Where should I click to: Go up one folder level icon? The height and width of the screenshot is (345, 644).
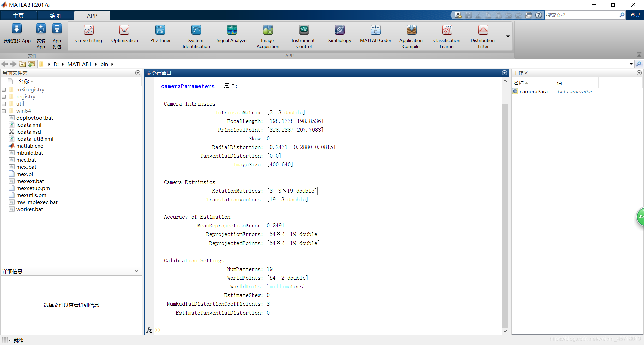pos(23,64)
